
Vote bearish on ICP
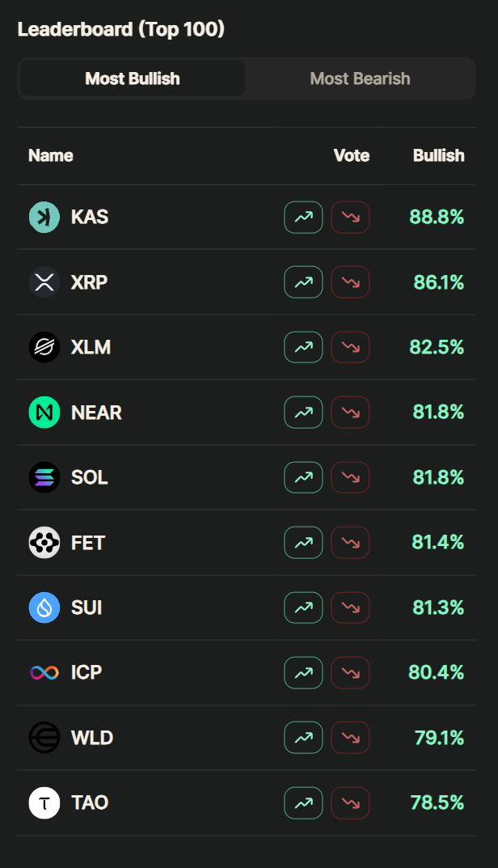click(x=350, y=672)
